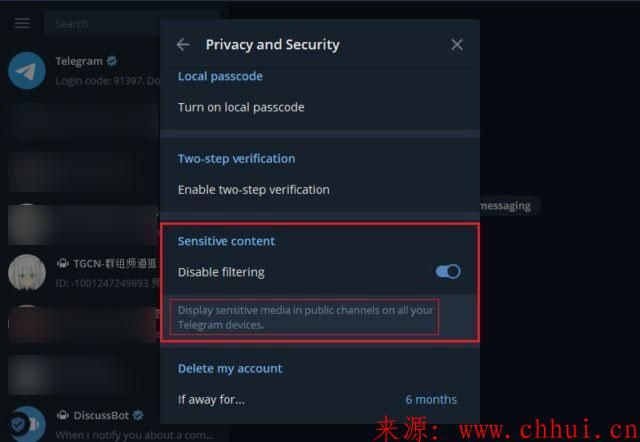640x442 pixels.
Task: Open the TGCN chat list entry
Action: [x=84, y=273]
